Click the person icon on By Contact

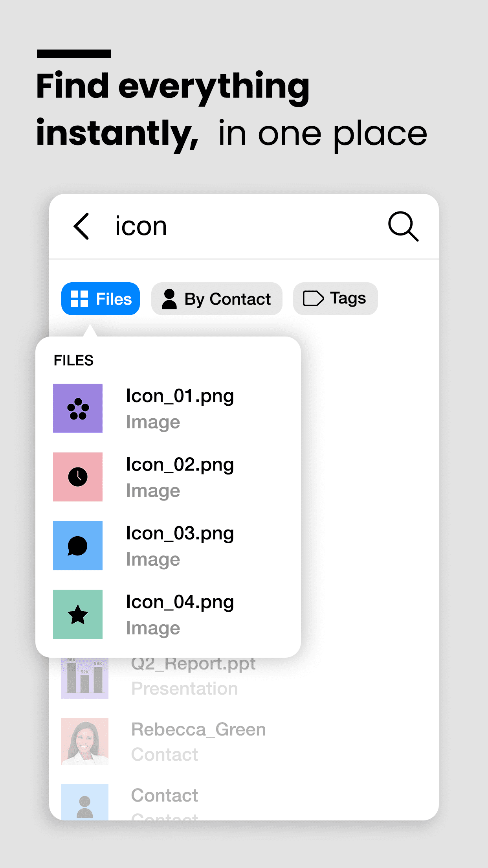169,299
